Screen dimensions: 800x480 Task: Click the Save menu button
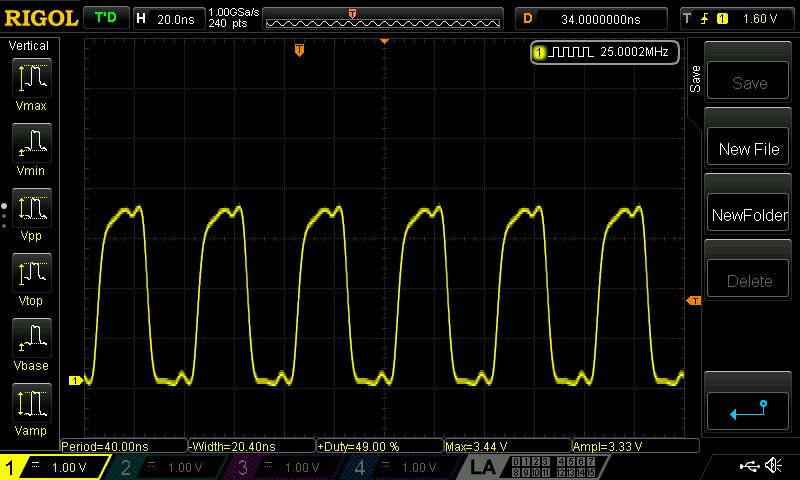click(x=749, y=83)
